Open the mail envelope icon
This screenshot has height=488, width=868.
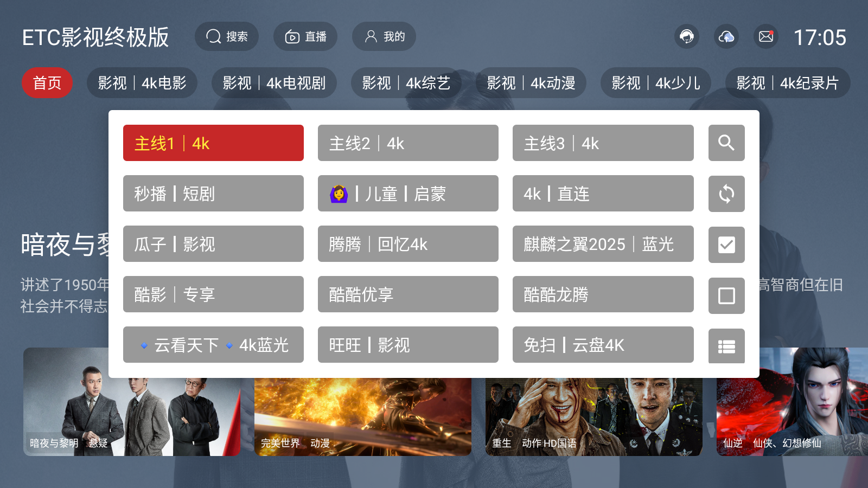coord(766,37)
